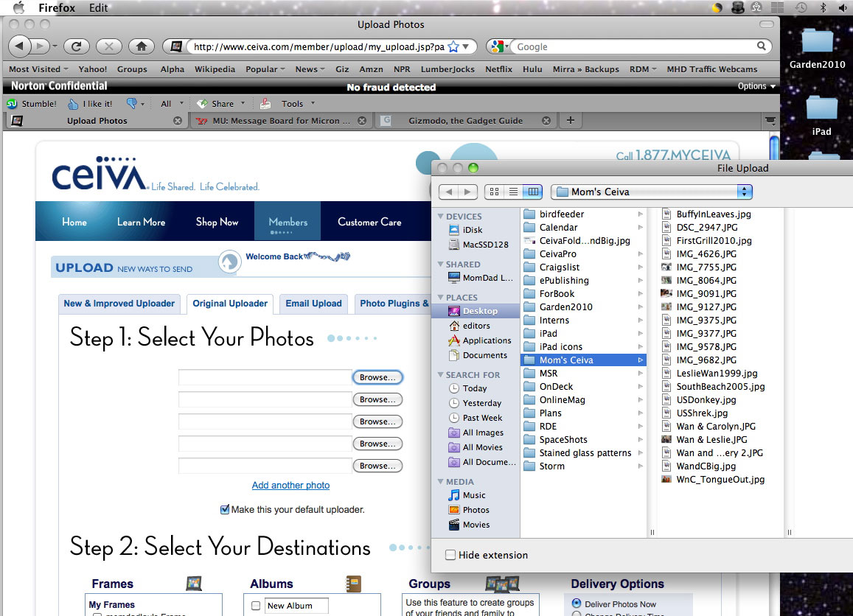Open Customer Care navigation item

pyautogui.click(x=369, y=222)
